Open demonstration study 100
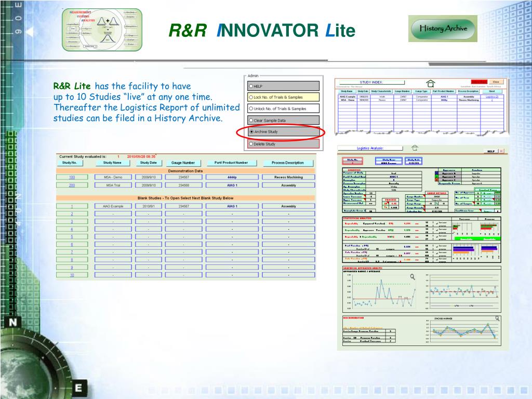Screen dimensions: 532x399 click(x=72, y=177)
